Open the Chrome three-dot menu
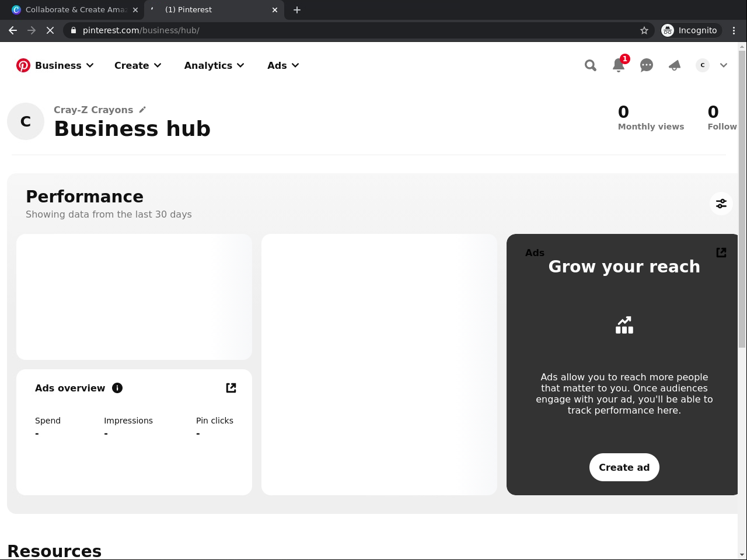This screenshot has height=560, width=747. pos(734,30)
